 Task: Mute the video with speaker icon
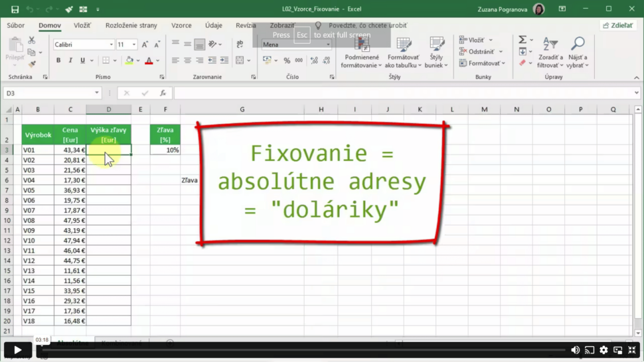[575, 350]
